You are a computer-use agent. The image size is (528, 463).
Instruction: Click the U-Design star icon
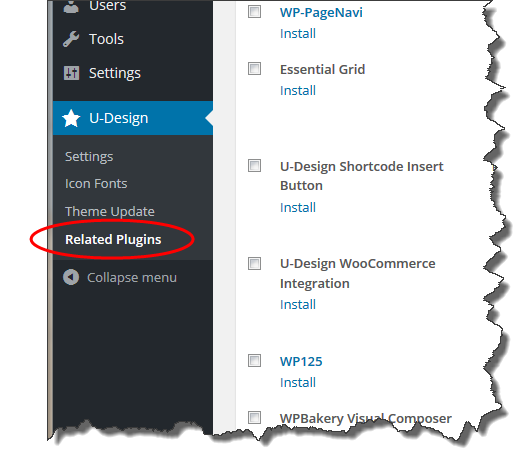coord(71,118)
